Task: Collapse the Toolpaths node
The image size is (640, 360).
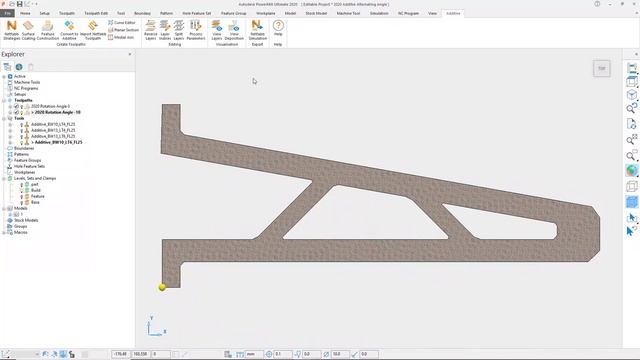Action: point(4,100)
